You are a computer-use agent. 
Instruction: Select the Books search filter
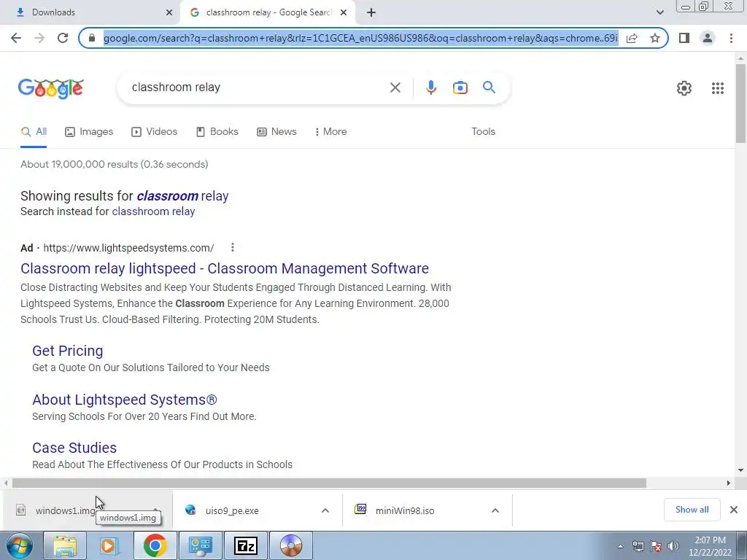[217, 132]
